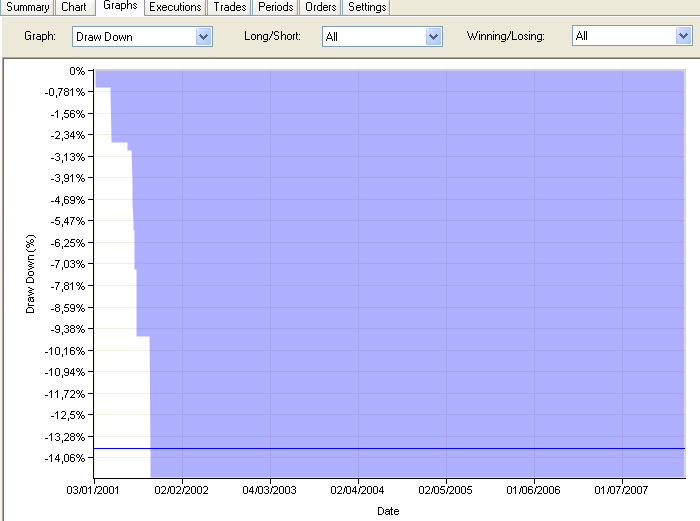The image size is (700, 521).
Task: Click the -3,91% axis label
Action: 67,178
